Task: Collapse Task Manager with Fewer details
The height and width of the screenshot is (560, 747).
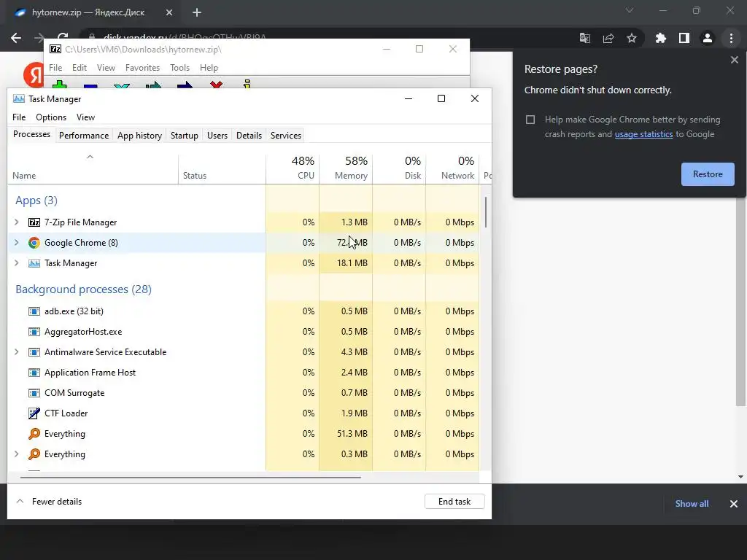Action: point(49,502)
